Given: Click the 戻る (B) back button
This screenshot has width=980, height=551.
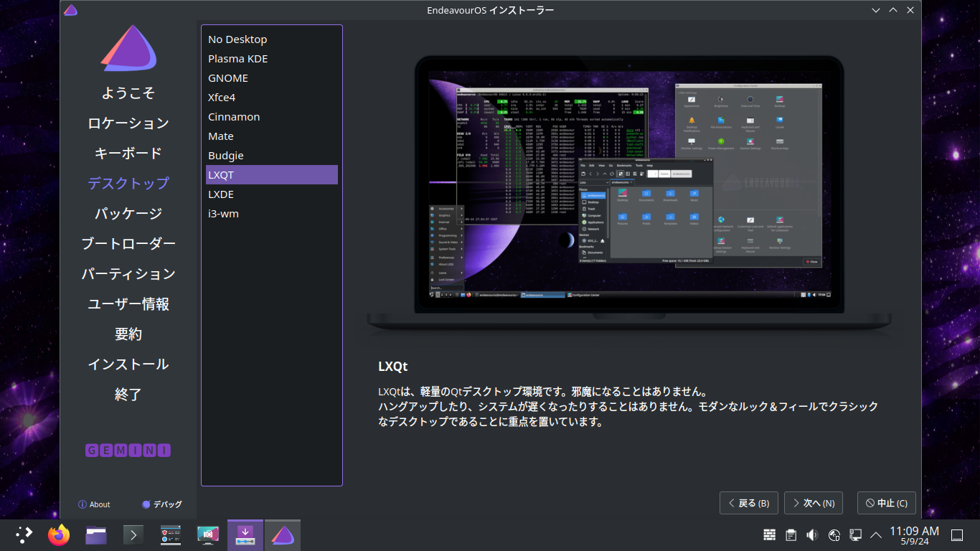Looking at the screenshot, I should tap(749, 503).
